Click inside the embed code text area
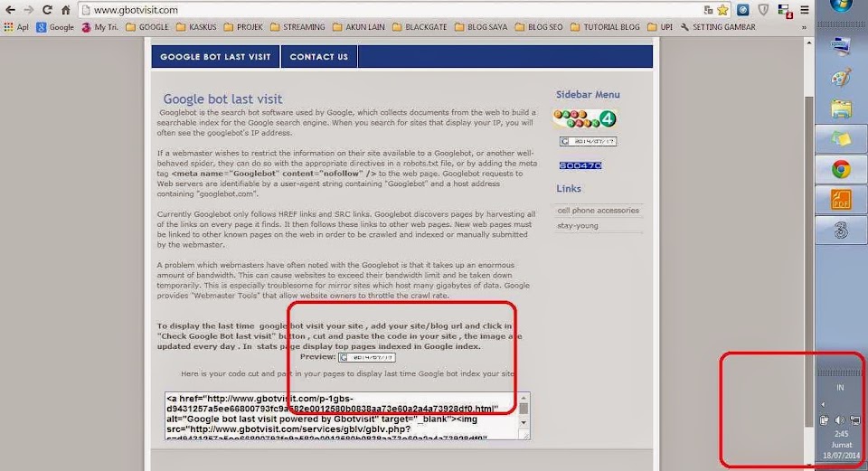 click(x=342, y=416)
